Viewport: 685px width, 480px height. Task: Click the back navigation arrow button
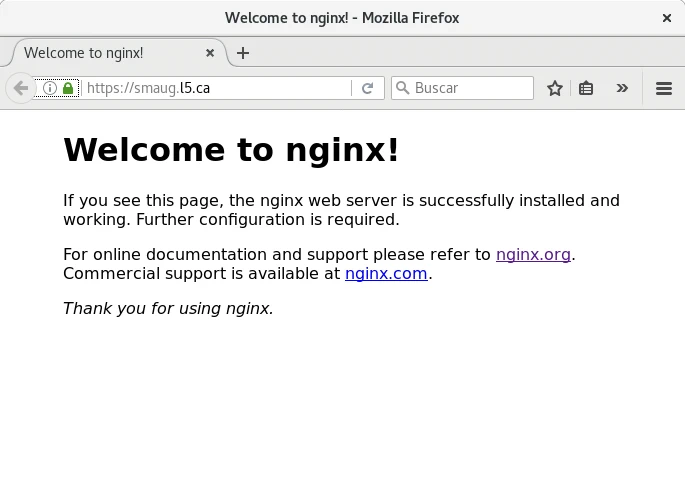20,88
